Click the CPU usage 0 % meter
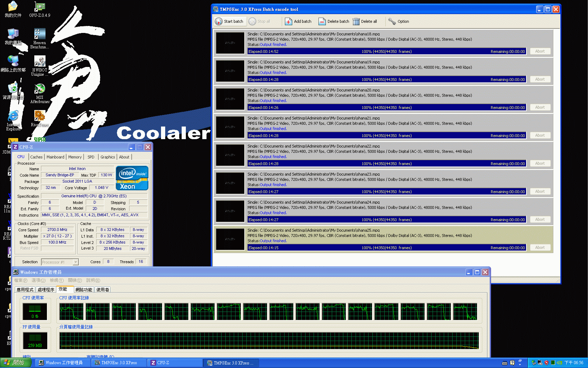The image size is (588, 368). 35,311
